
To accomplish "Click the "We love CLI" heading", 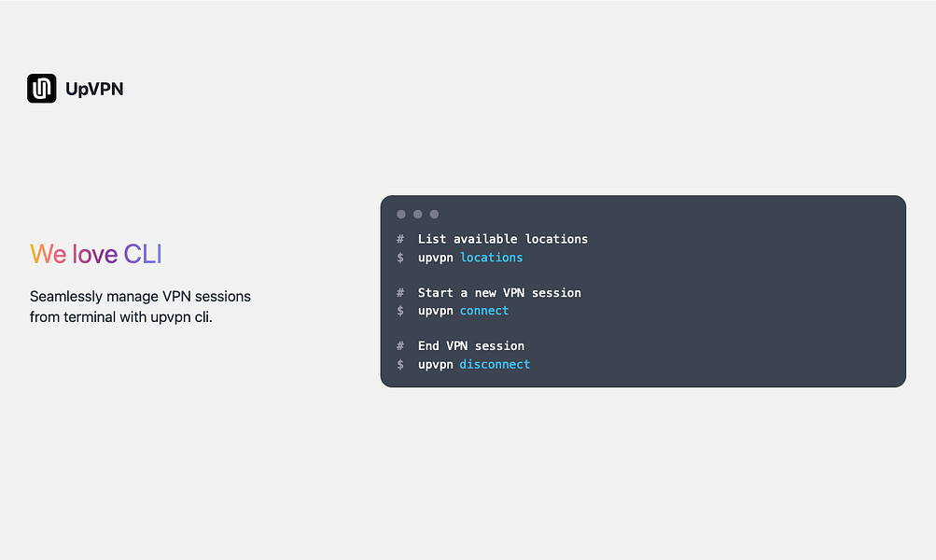I will click(x=96, y=254).
